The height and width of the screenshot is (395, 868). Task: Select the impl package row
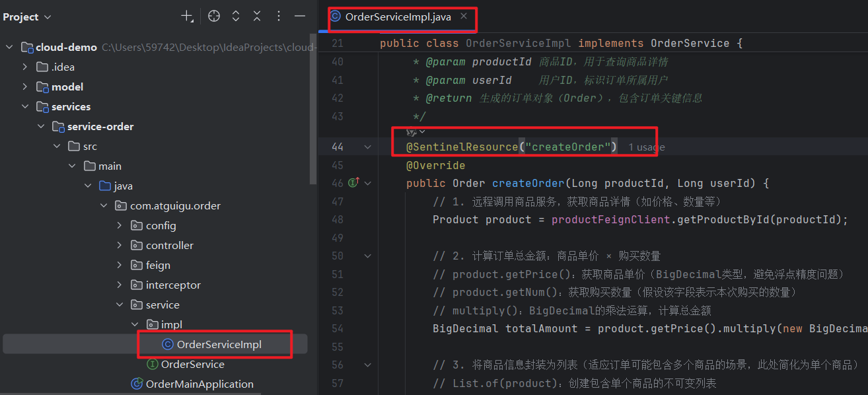[155, 324]
